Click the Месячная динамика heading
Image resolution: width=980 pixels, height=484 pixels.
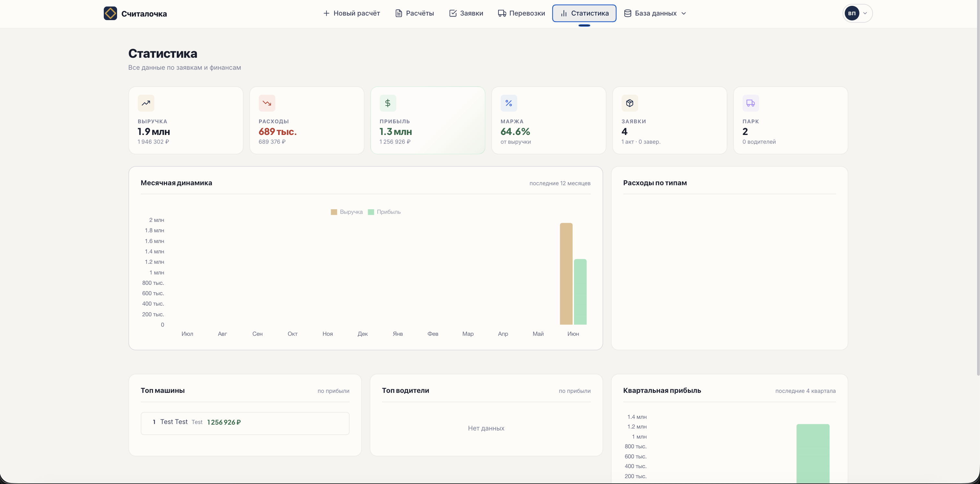(176, 183)
